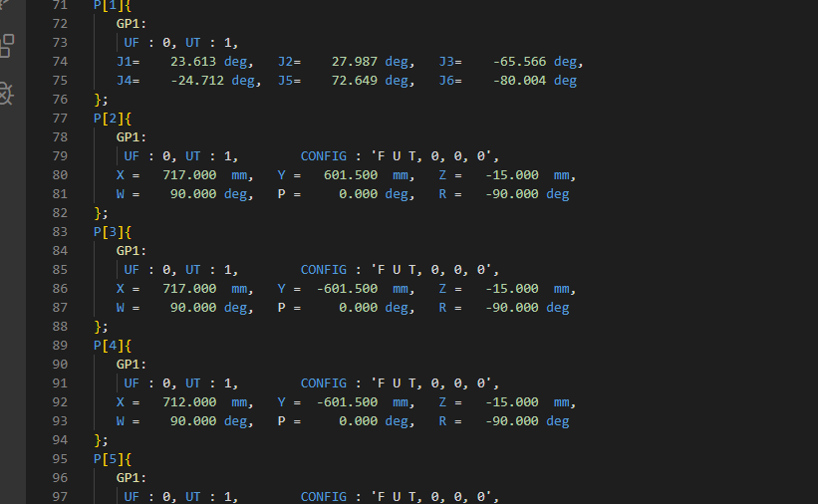
Task: Click the W value 90.000 on line 81
Action: coord(193,194)
